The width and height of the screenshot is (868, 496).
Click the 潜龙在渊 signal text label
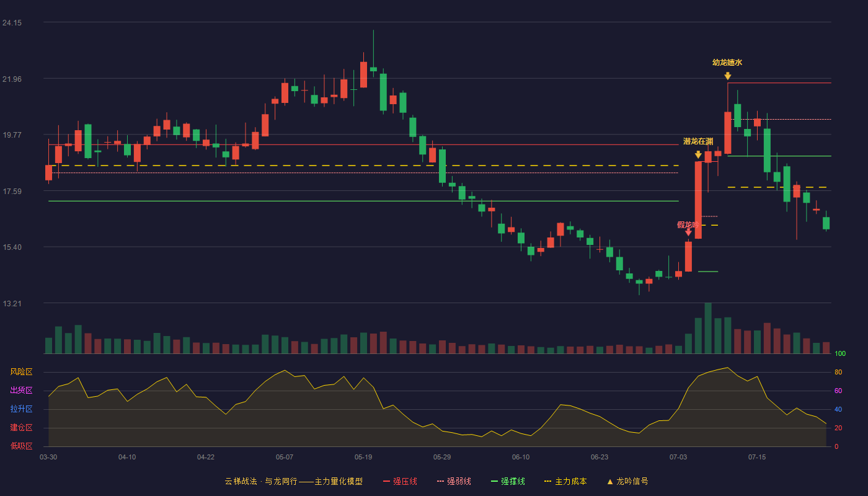pos(698,141)
